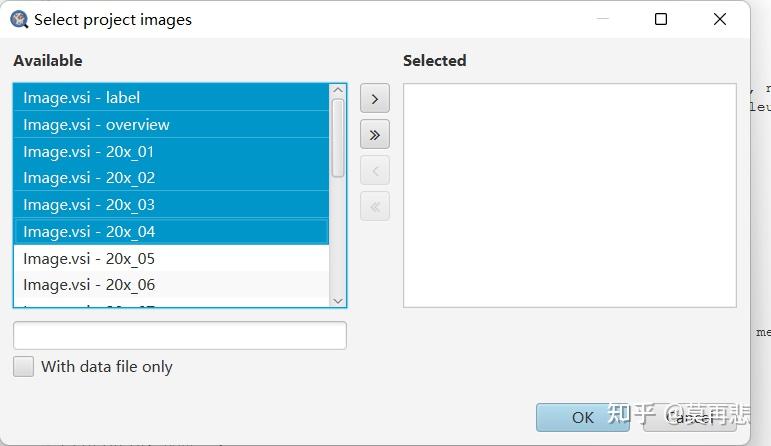Select Image.vsi - label in the Available list
This screenshot has width=771, height=446.
pyautogui.click(x=82, y=97)
